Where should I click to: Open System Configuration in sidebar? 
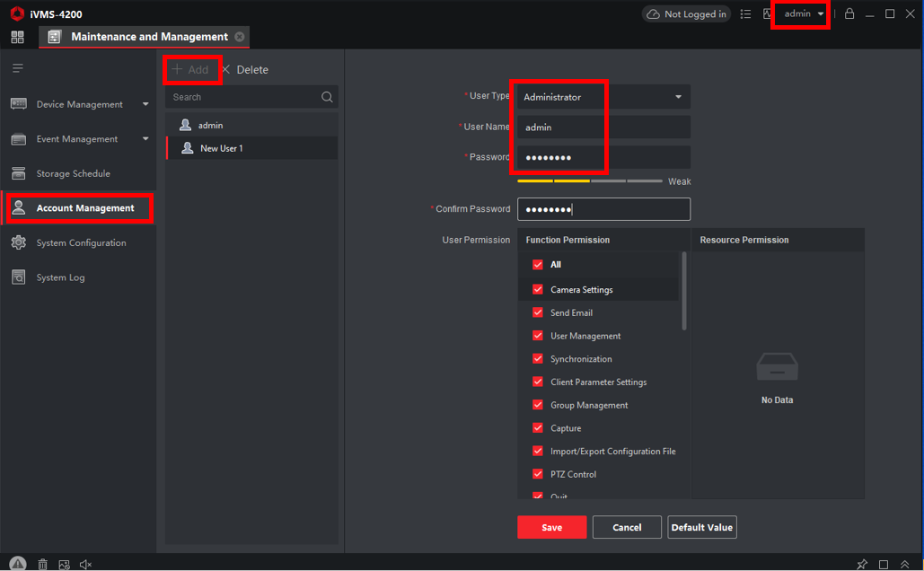point(81,243)
